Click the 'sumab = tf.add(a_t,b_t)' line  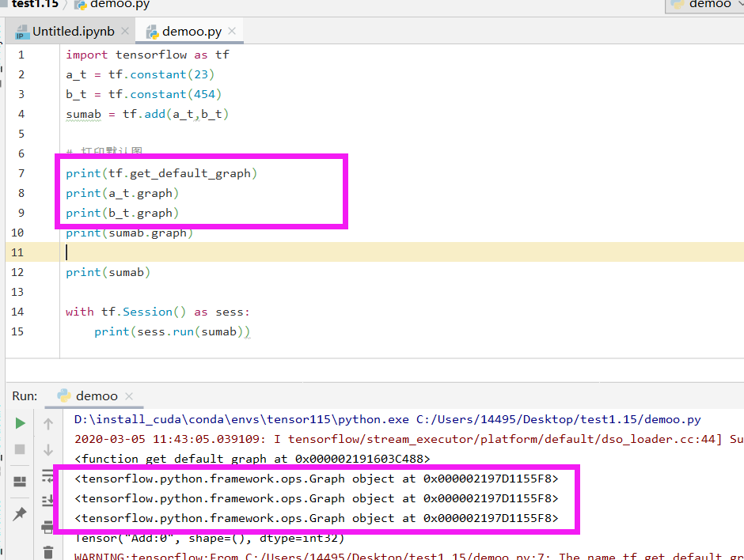147,114
